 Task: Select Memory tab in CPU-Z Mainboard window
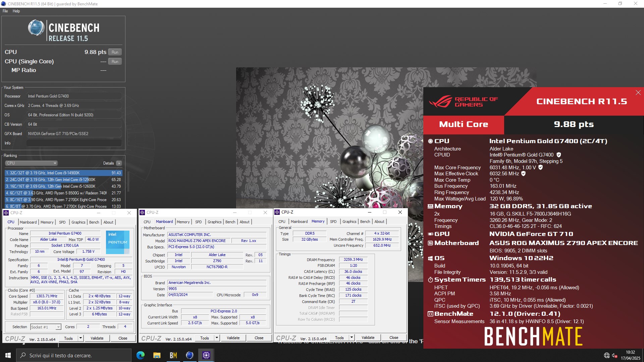[183, 222]
